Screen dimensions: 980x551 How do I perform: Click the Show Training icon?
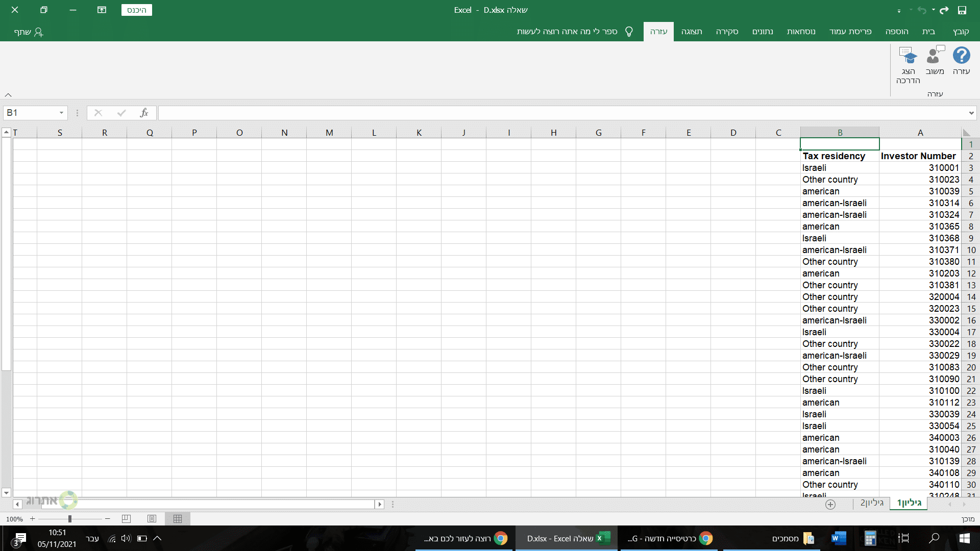[908, 56]
